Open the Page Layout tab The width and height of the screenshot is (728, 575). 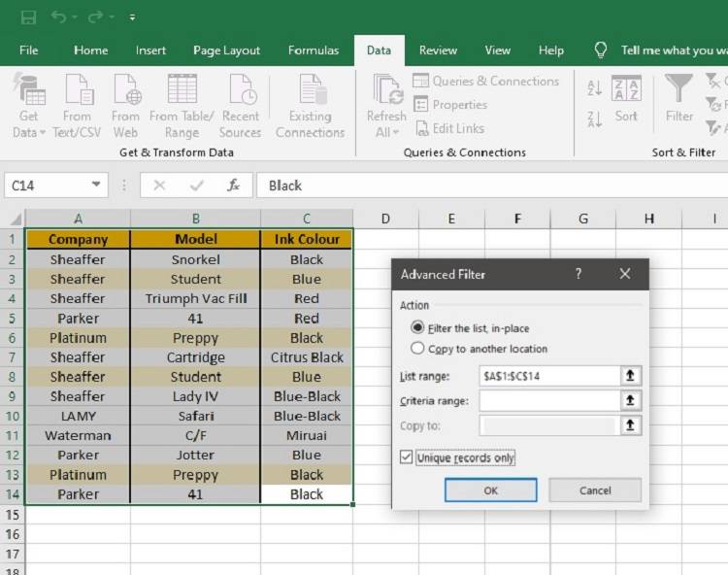[226, 51]
